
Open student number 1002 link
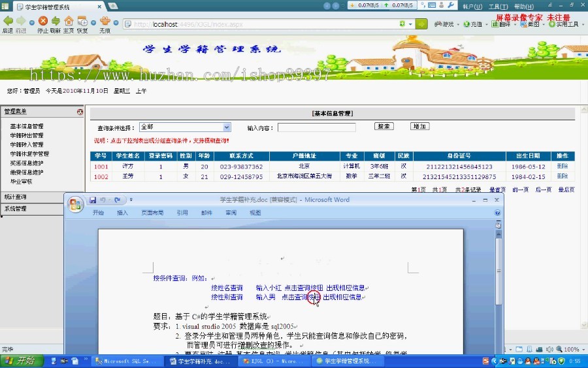click(101, 176)
